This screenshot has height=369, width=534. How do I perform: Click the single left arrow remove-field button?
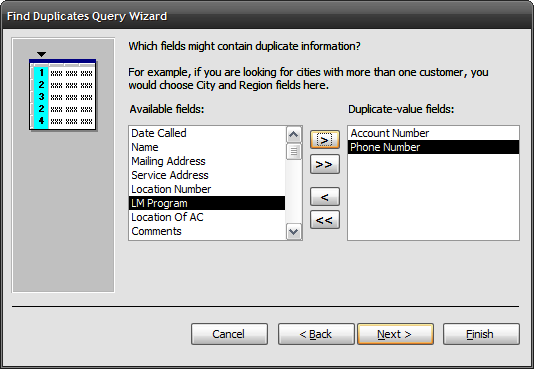pos(325,196)
